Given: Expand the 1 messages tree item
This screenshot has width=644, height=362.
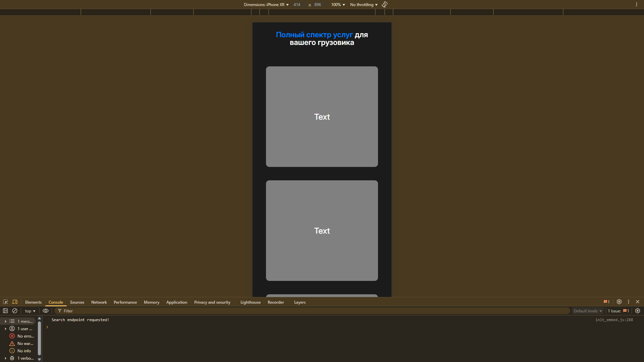Looking at the screenshot, I should (x=5, y=321).
